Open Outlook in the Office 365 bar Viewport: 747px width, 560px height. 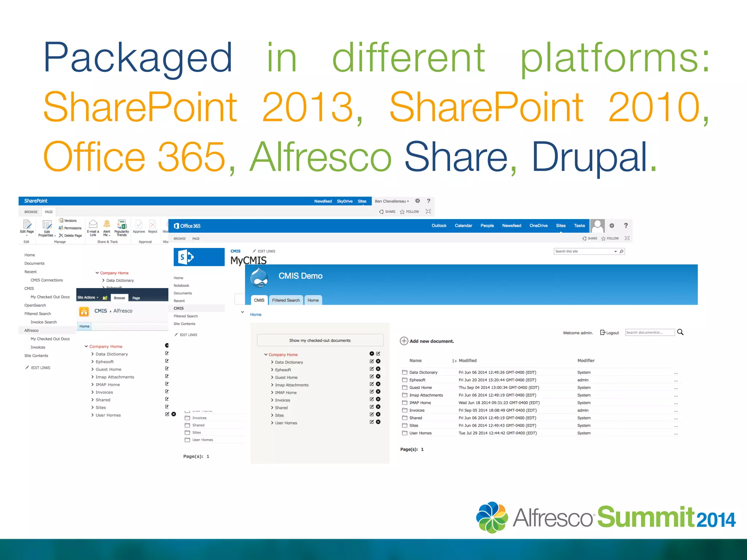(439, 226)
